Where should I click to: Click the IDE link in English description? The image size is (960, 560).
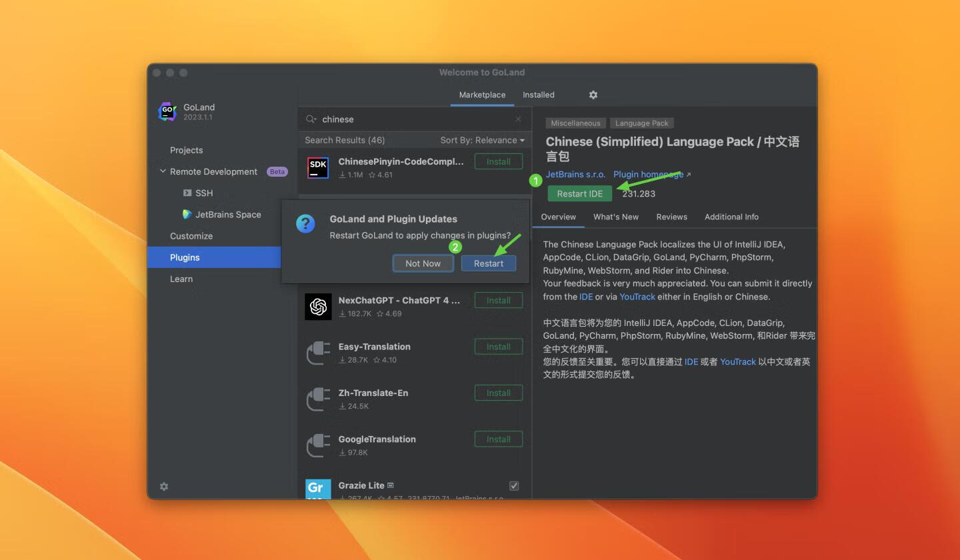tap(586, 297)
